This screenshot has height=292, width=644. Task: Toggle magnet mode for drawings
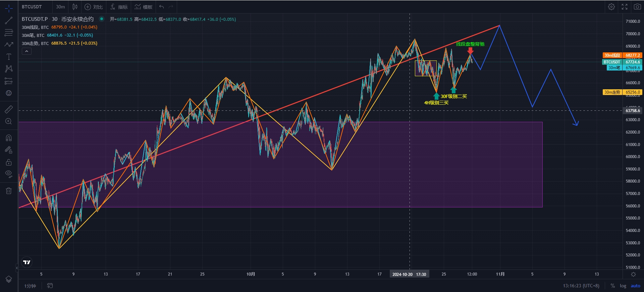(9, 138)
